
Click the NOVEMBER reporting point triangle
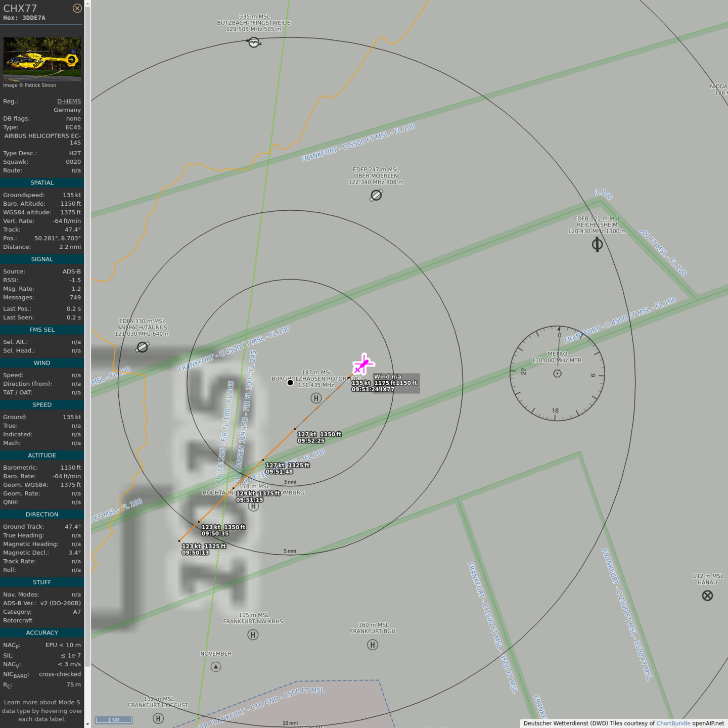tap(216, 667)
